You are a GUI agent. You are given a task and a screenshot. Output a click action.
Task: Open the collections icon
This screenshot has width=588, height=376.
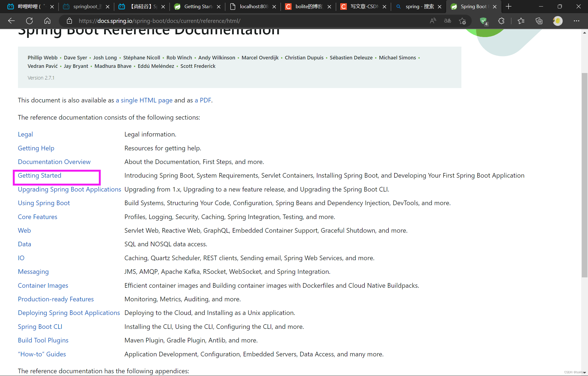tap(539, 21)
